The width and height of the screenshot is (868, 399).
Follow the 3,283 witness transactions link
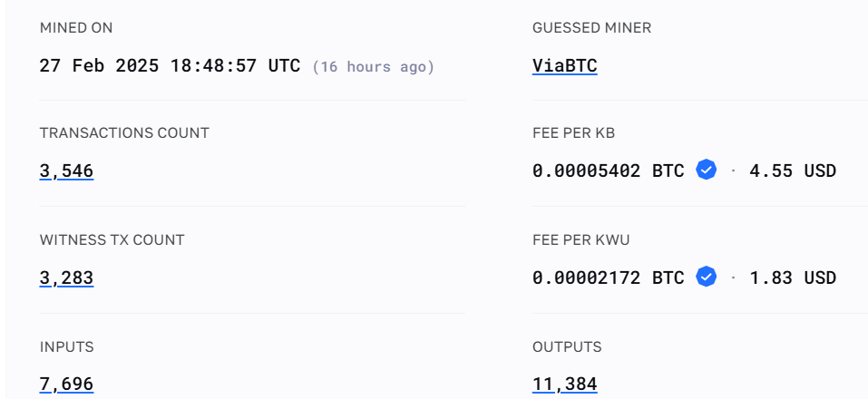click(x=66, y=277)
